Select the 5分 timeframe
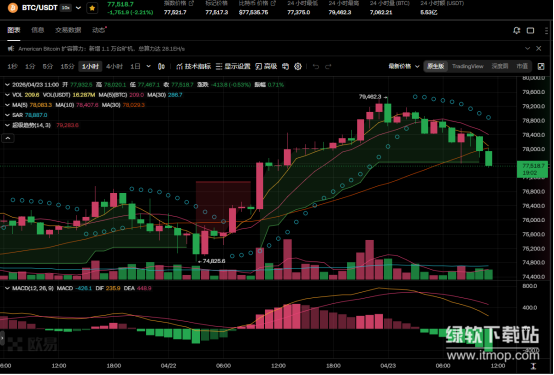The width and height of the screenshot is (554, 375). pos(48,66)
